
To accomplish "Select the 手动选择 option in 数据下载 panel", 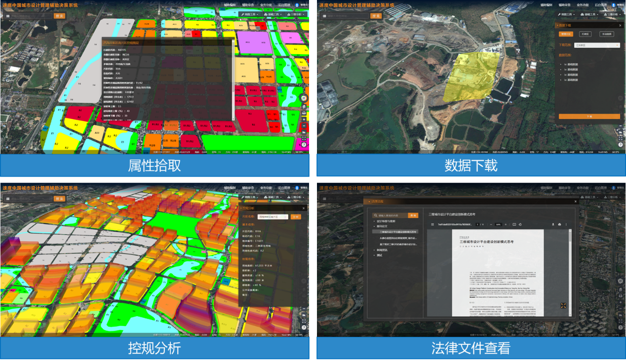I will click(606, 34).
